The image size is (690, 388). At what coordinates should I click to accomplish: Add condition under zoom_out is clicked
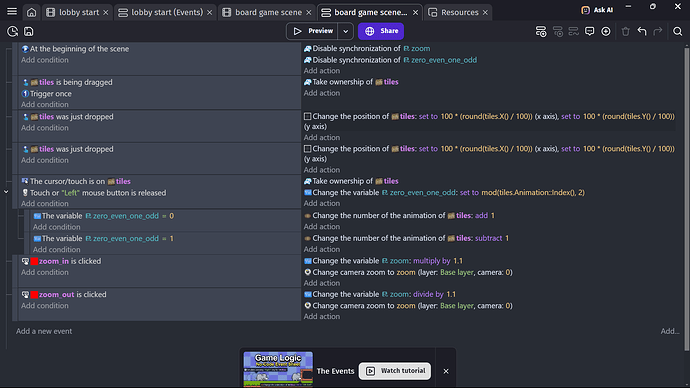click(45, 306)
